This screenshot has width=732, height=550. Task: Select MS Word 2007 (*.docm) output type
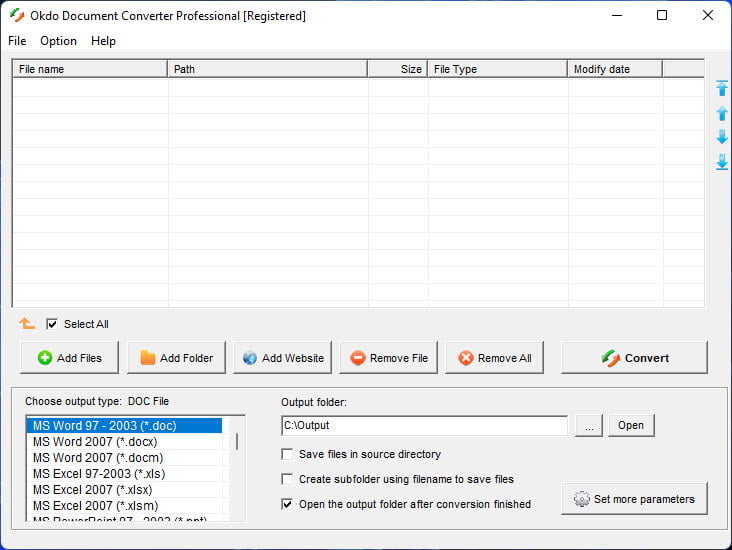tap(124, 458)
